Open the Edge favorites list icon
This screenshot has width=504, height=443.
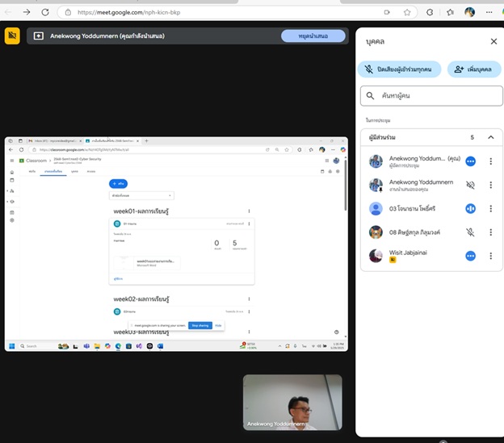point(451,12)
